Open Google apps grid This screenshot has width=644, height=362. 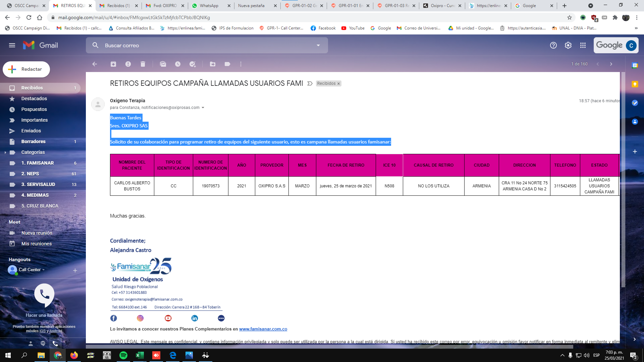tap(583, 45)
